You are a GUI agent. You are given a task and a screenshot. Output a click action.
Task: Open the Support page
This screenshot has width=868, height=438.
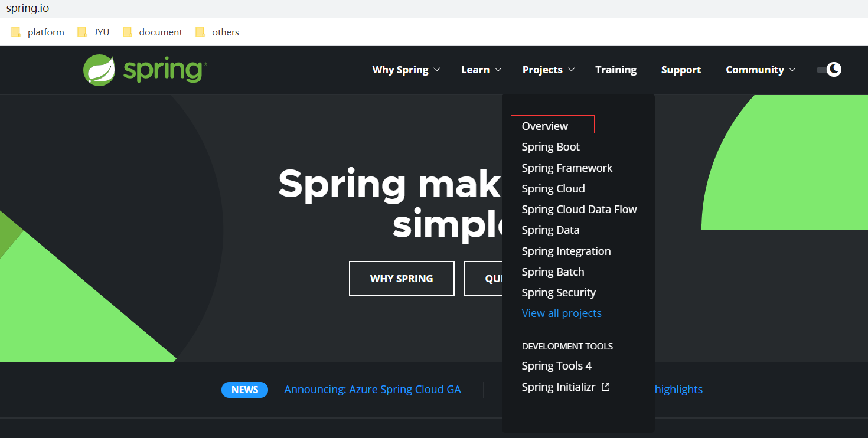(681, 70)
